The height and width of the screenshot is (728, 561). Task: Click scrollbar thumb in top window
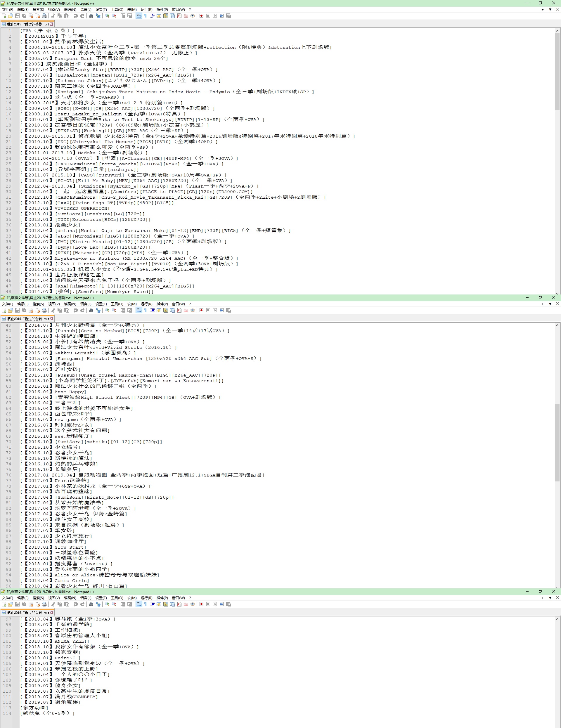[557, 71]
